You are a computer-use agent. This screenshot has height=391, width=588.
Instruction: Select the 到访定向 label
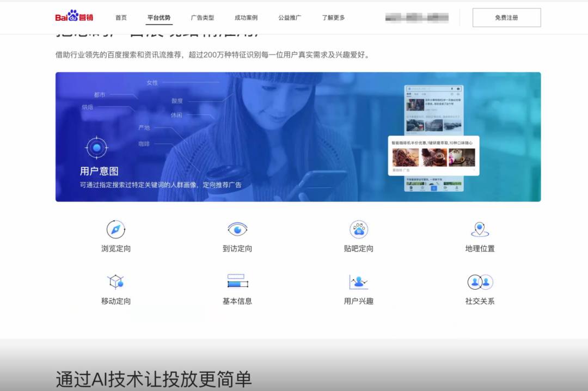point(237,248)
